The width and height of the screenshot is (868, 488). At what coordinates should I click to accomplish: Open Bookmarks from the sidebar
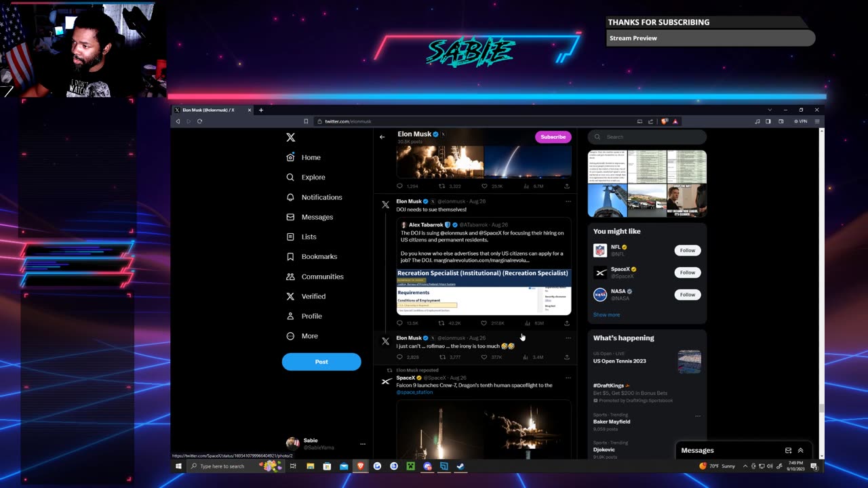tap(311, 256)
